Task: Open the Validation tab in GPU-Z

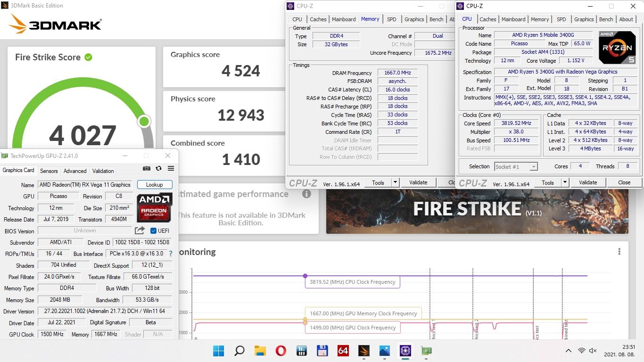Action: [x=103, y=171]
